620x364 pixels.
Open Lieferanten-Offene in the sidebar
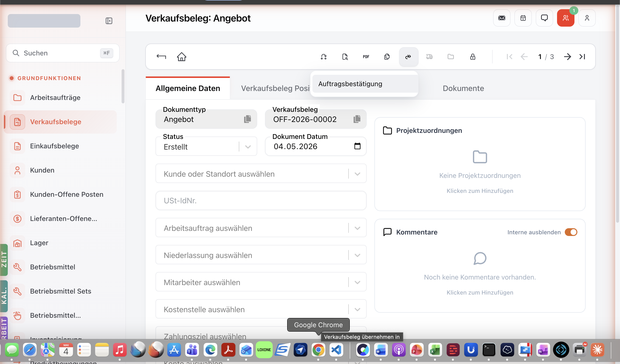click(61, 219)
